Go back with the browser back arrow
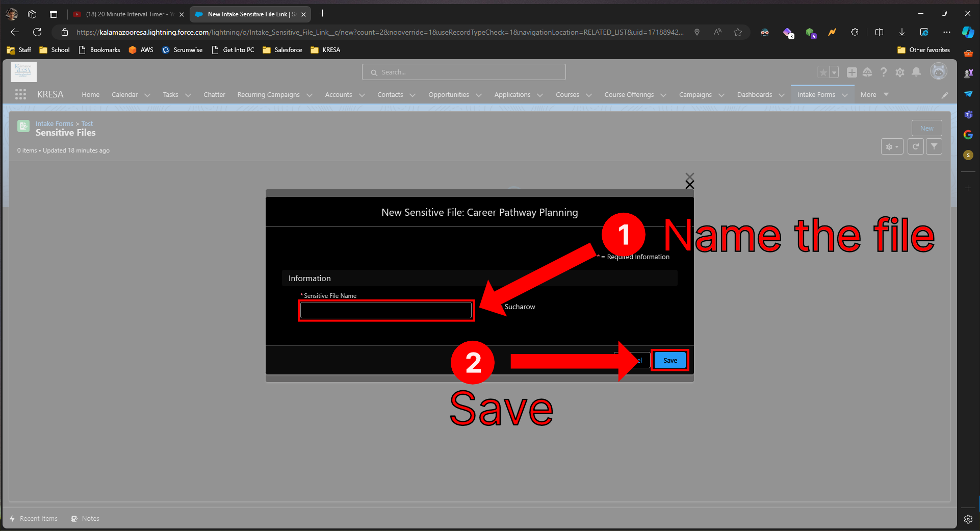Viewport: 980px width, 531px height. 15,32
